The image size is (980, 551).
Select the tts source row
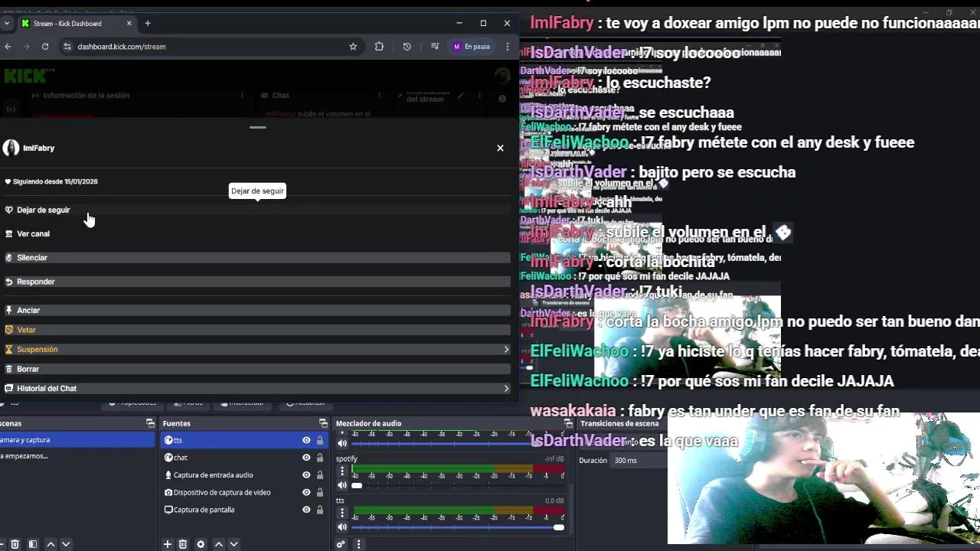tap(245, 440)
